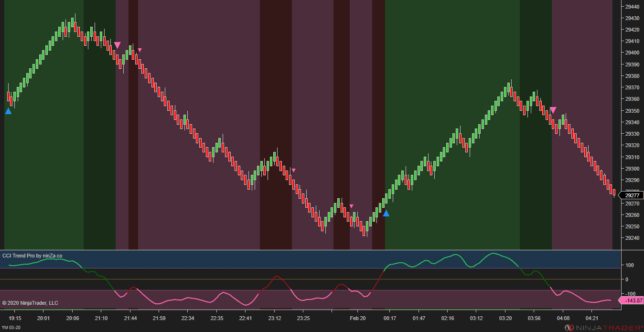The image size is (644, 332).
Task: Click the blue up arrow near 00:17
Action: (x=386, y=214)
